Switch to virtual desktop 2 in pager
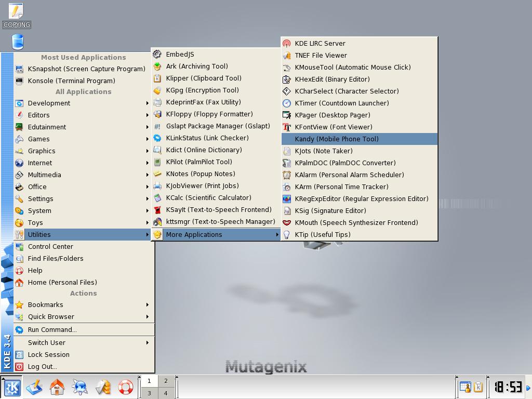 (x=166, y=381)
